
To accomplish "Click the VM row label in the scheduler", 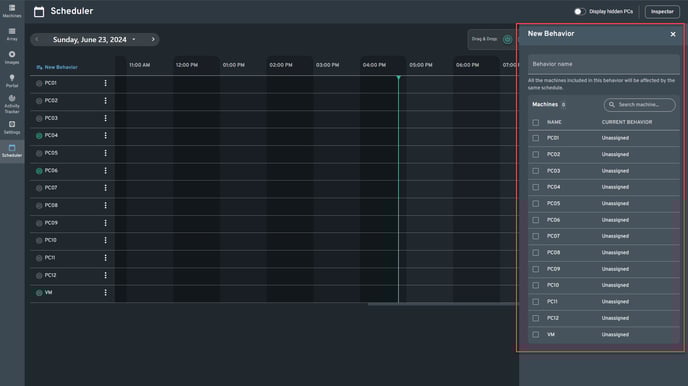I will tap(48, 293).
